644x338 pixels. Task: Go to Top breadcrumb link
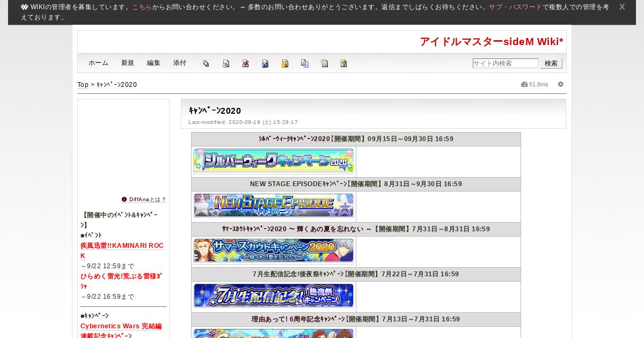pyautogui.click(x=83, y=85)
